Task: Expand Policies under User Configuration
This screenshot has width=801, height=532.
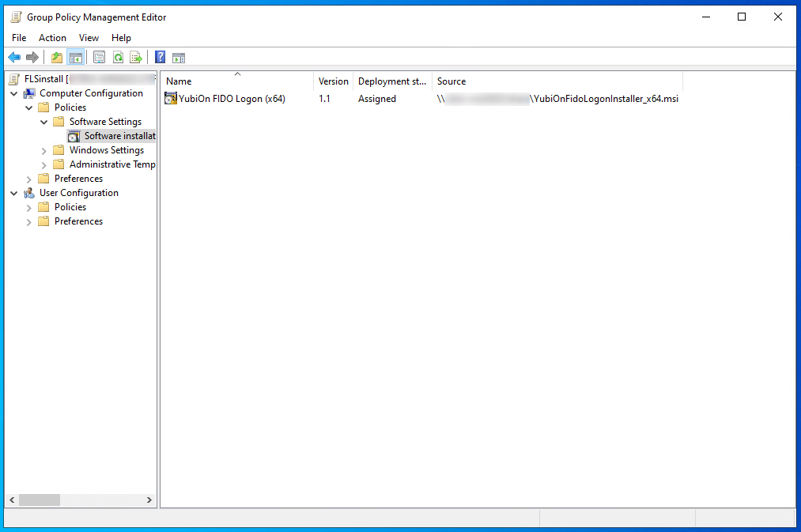Action: pyautogui.click(x=29, y=207)
